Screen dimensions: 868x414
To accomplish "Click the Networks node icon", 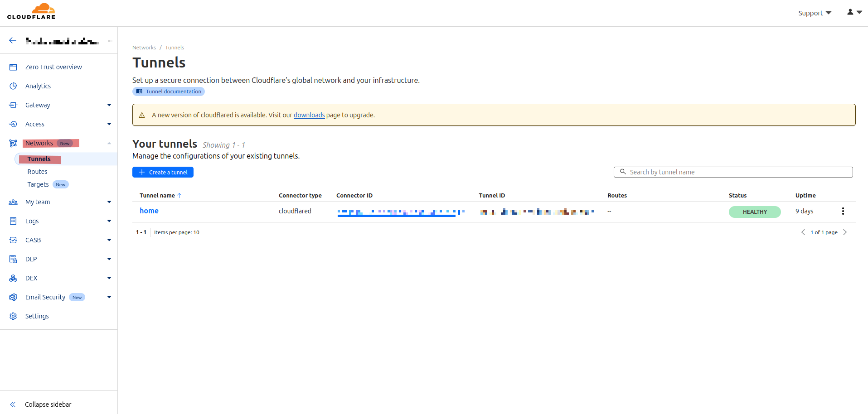I will pyautogui.click(x=13, y=143).
